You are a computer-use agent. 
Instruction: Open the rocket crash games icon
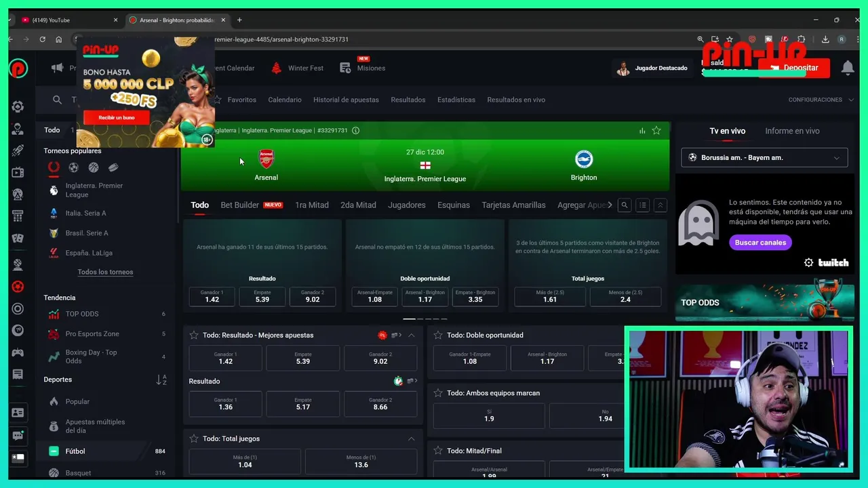[x=18, y=150]
